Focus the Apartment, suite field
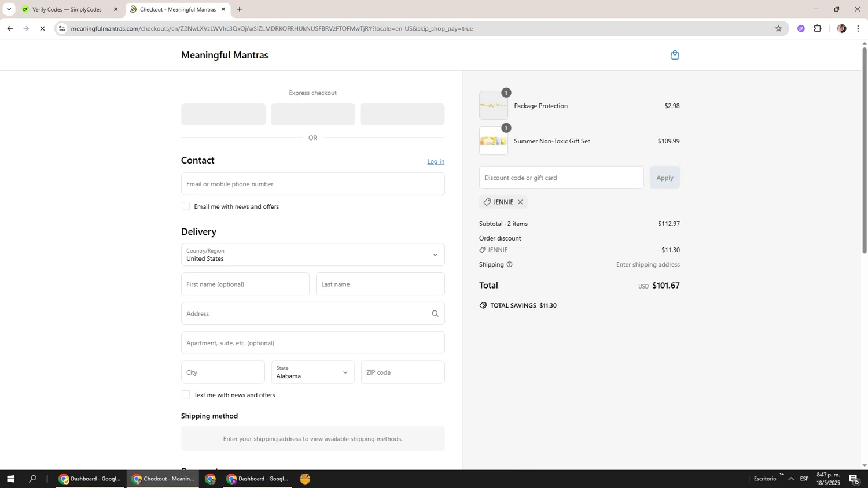The image size is (868, 488). point(312,343)
